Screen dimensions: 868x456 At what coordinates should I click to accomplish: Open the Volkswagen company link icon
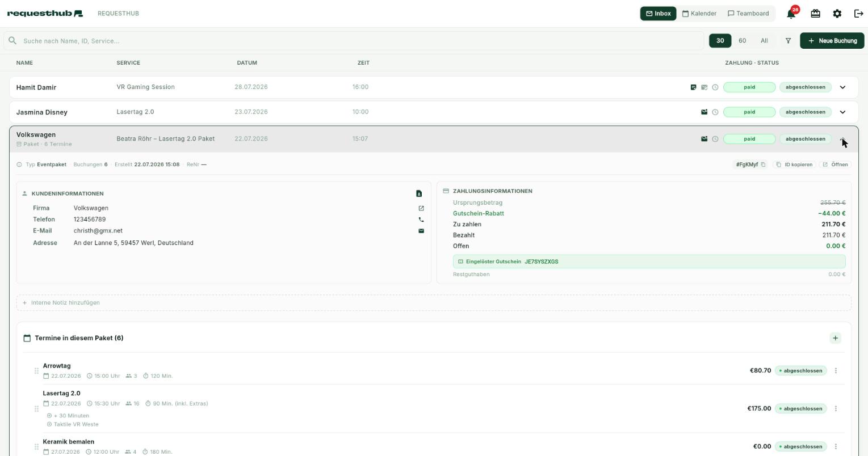tap(421, 208)
